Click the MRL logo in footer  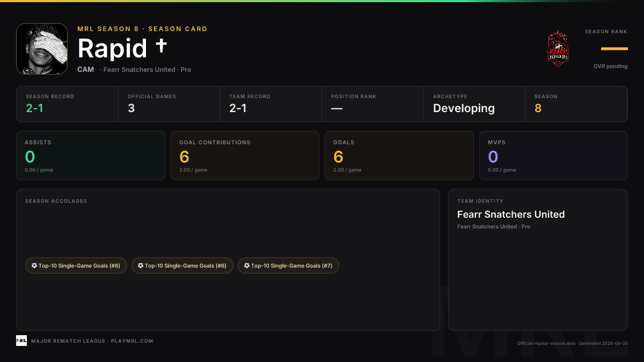click(21, 341)
